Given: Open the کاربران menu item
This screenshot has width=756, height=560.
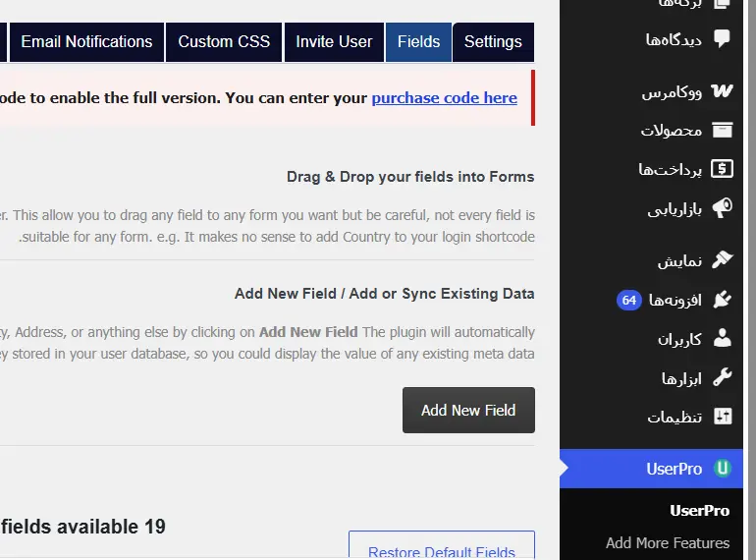Looking at the screenshot, I should [679, 339].
